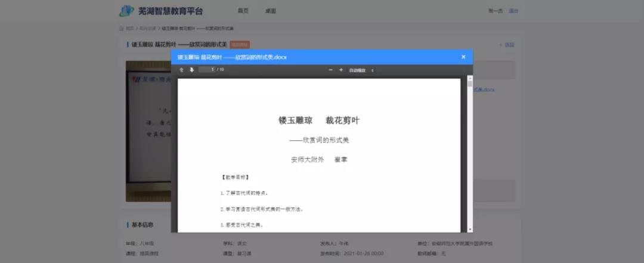Image resolution: width=644 pixels, height=263 pixels.
Task: Click the scrollbar down arrow in viewer
Action: tap(470, 229)
